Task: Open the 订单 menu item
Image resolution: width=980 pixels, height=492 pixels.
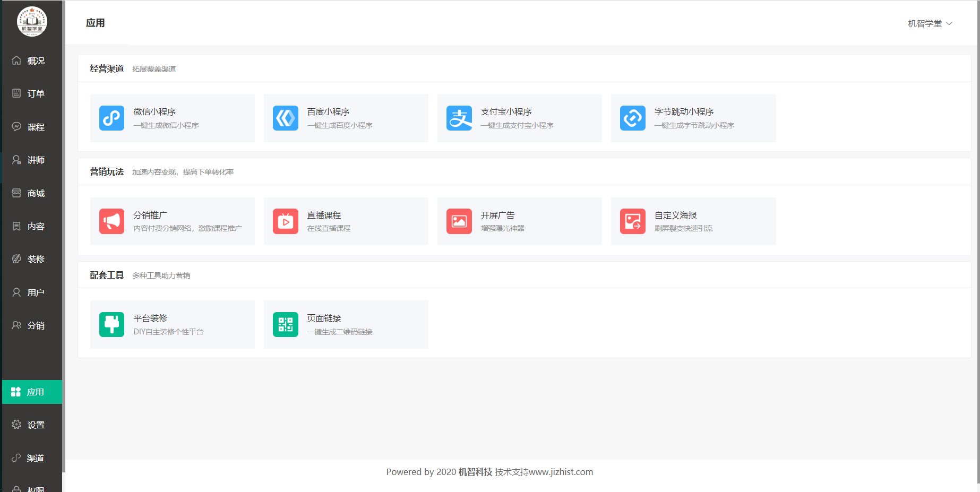Action: pyautogui.click(x=32, y=93)
